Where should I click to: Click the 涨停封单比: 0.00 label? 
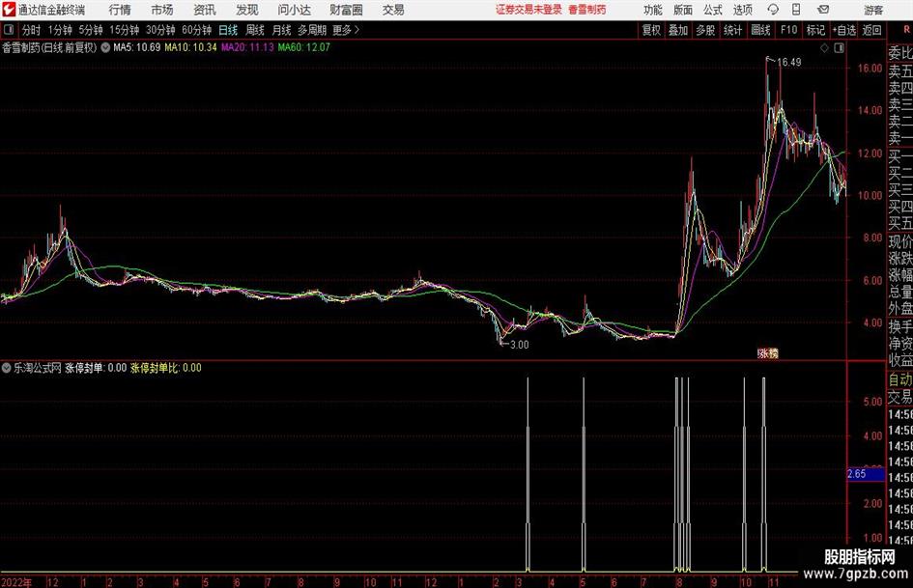click(x=166, y=368)
